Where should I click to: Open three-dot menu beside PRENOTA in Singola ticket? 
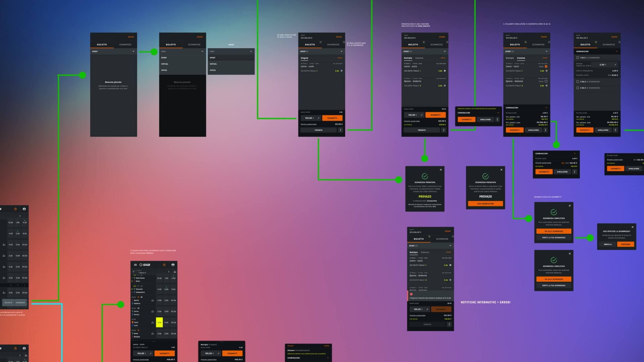pyautogui.click(x=340, y=130)
